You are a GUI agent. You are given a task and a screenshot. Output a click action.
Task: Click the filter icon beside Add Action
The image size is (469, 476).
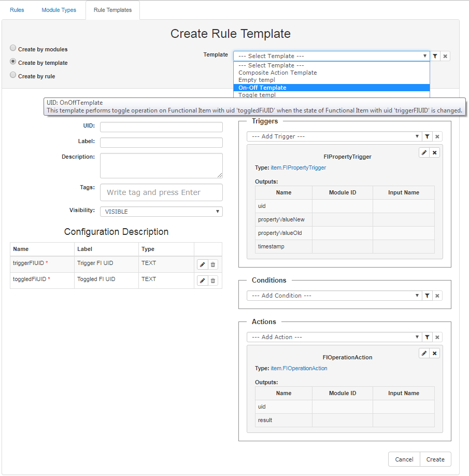pos(428,337)
